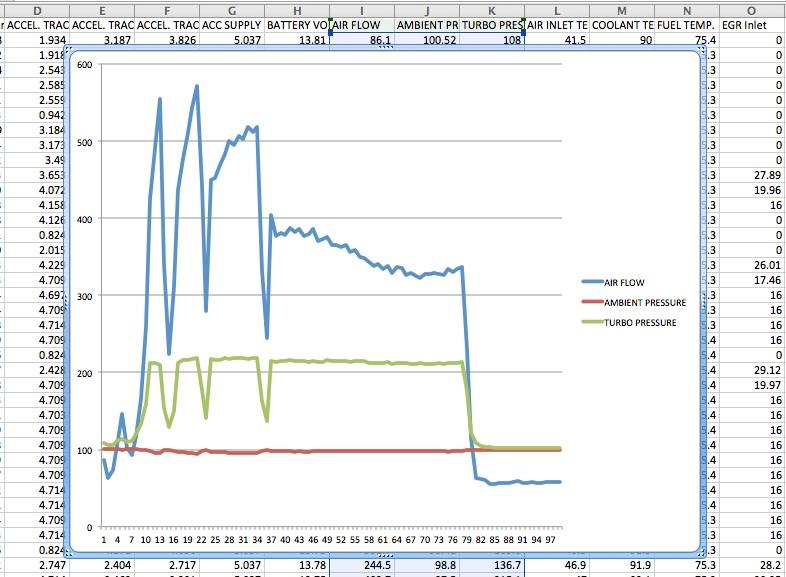Click the green TURBO PRESSURE legend marker
786x577 pixels.
(x=596, y=323)
